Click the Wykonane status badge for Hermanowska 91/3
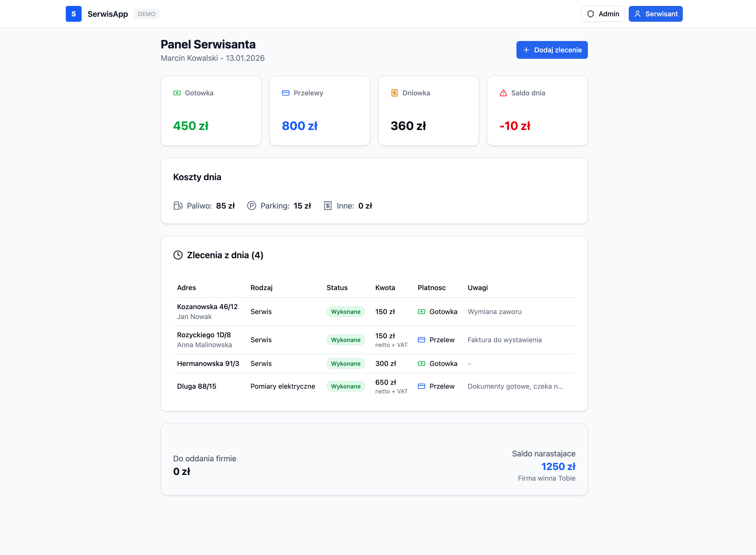 click(x=346, y=363)
